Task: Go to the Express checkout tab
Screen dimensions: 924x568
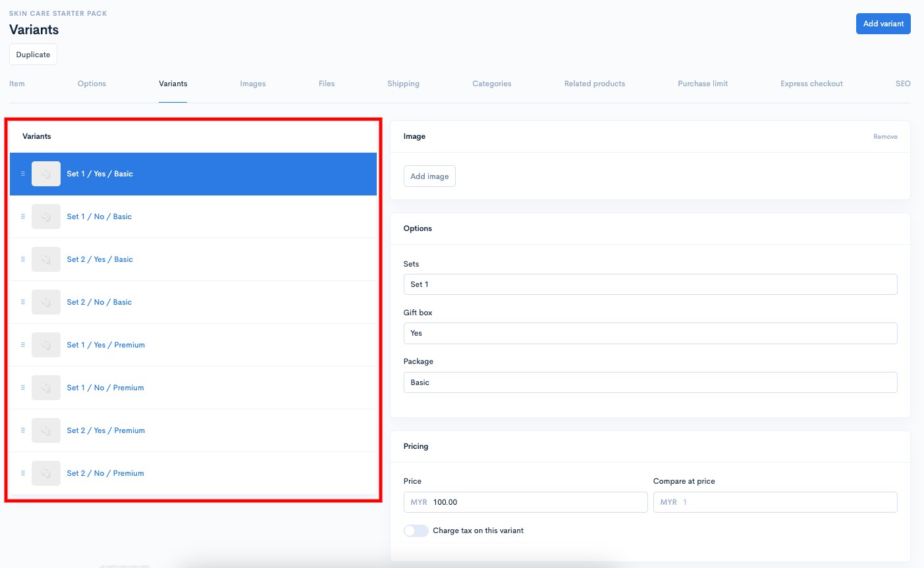Action: pos(811,84)
